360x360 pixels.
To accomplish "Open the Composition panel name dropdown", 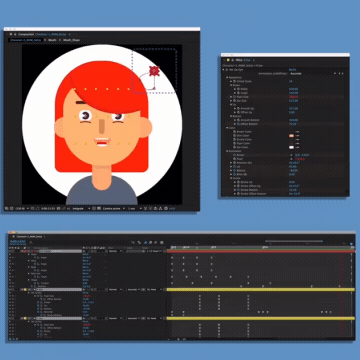I will pos(69,34).
